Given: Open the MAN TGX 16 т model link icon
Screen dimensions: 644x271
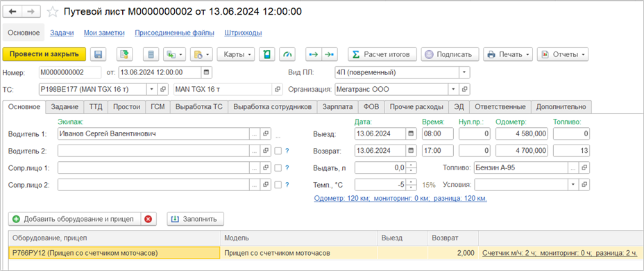Looking at the screenshot, I should coord(278,89).
